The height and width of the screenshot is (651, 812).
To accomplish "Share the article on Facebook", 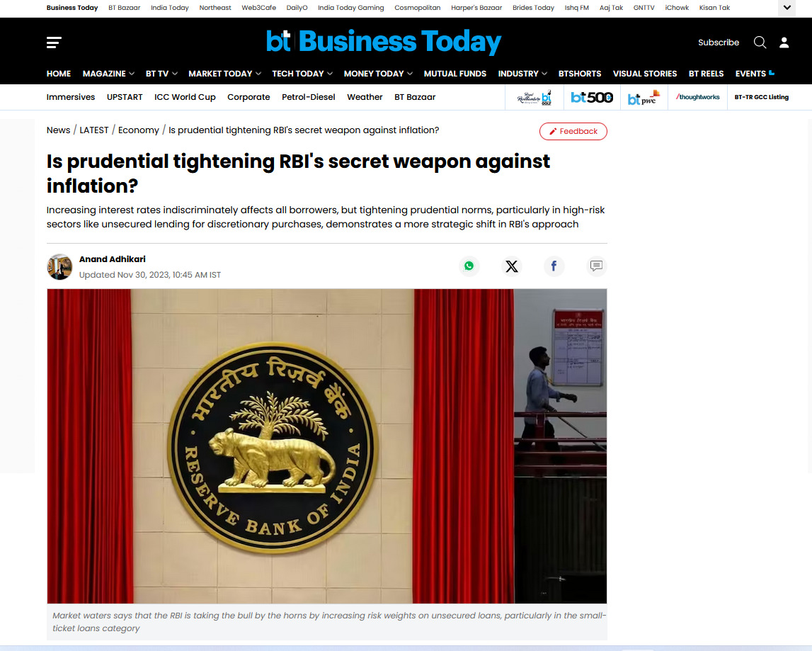I will pyautogui.click(x=554, y=266).
